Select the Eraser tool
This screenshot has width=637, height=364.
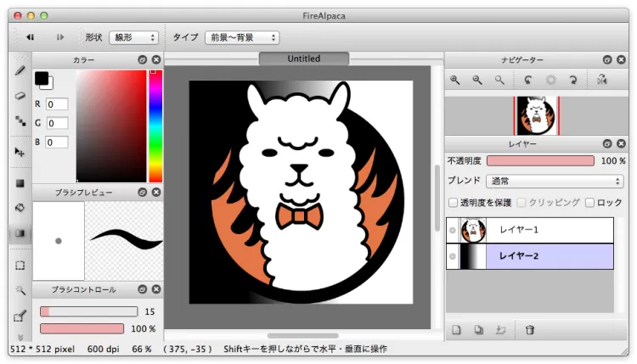[20, 96]
